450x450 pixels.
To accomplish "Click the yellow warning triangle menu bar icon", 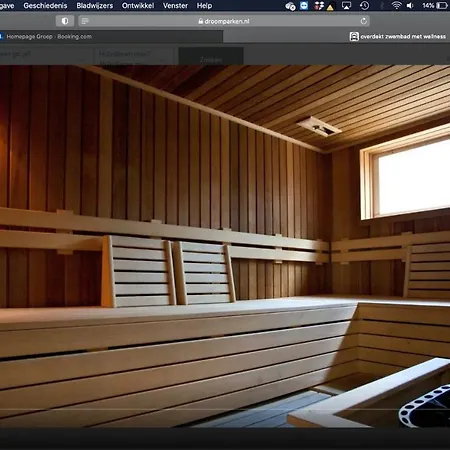I will coord(330,7).
